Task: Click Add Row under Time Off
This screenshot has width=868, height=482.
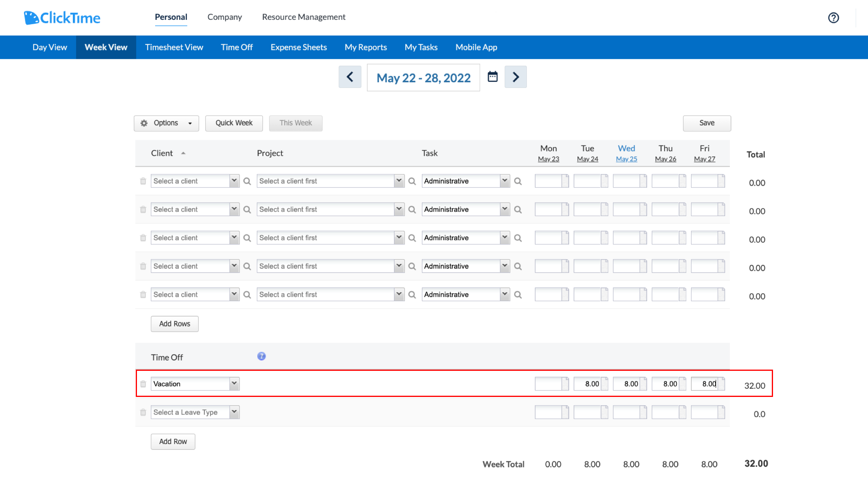Action: pyautogui.click(x=173, y=442)
